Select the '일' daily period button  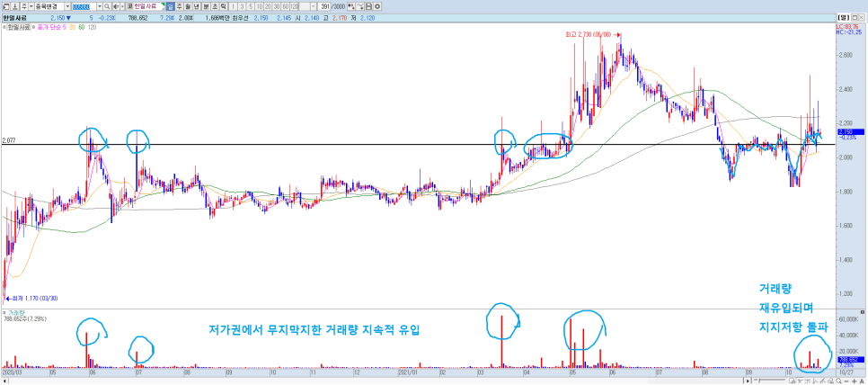coord(170,6)
